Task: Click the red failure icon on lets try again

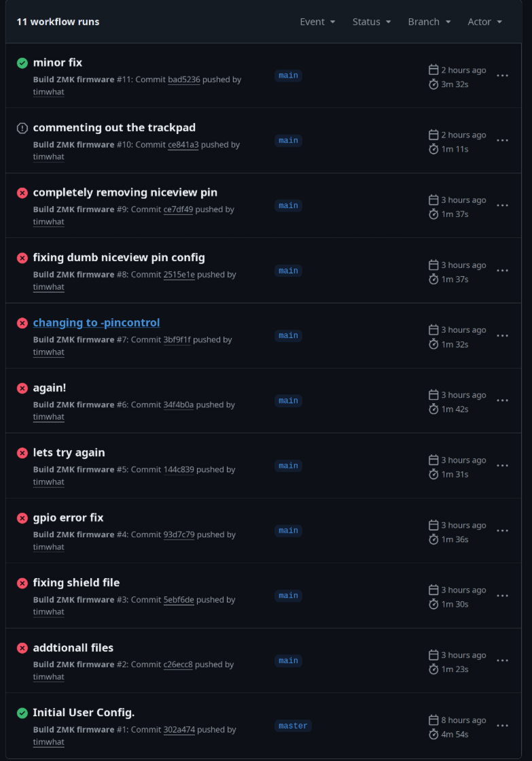Action: [x=22, y=453]
